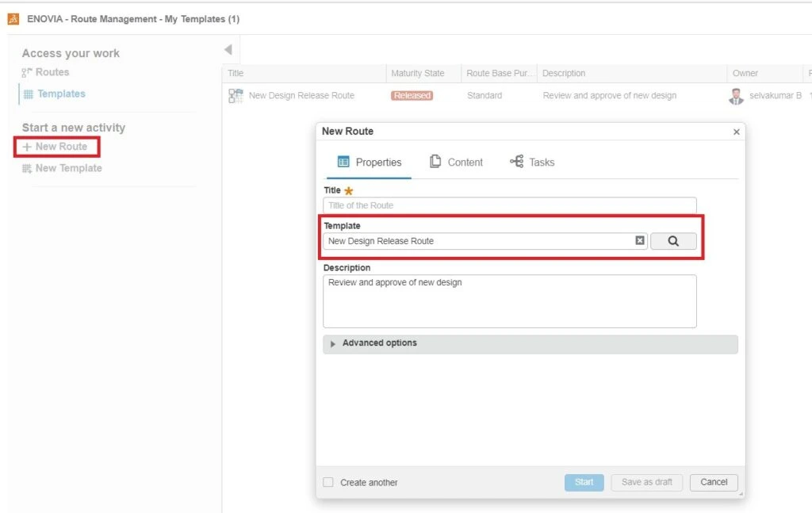Click the Properties tab icon
The width and height of the screenshot is (812, 513).
click(343, 162)
